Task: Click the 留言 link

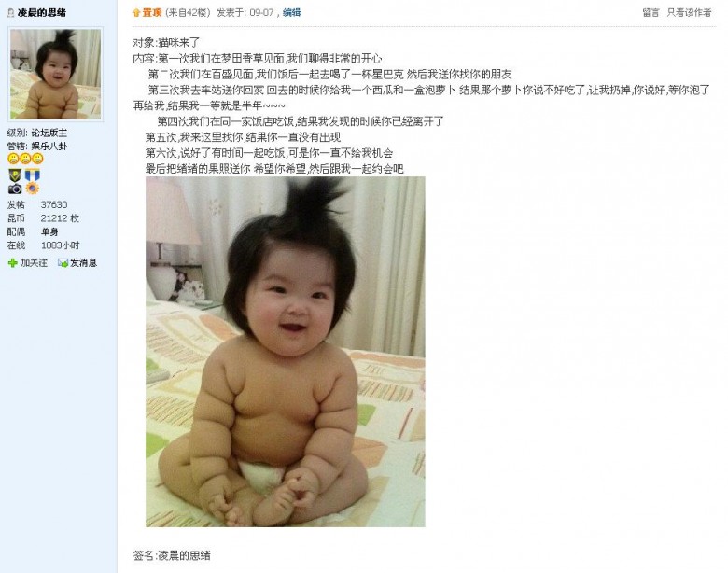Action: 651,12
